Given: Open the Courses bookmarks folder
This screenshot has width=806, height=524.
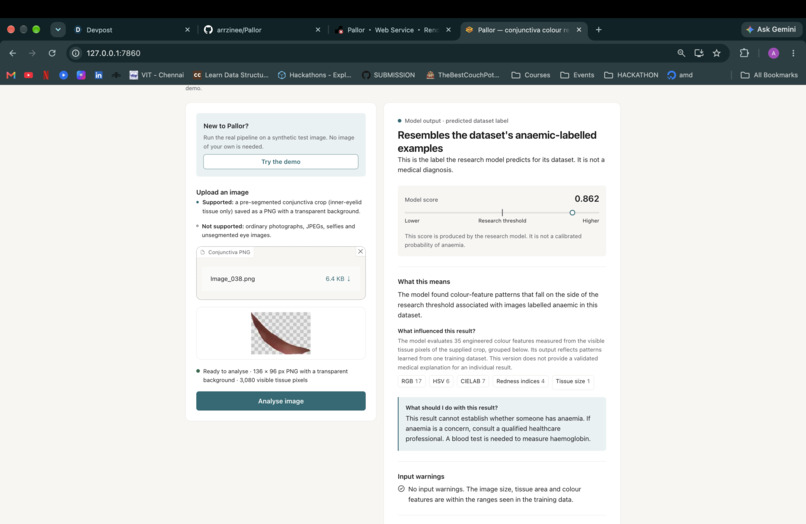Looking at the screenshot, I should pos(530,75).
